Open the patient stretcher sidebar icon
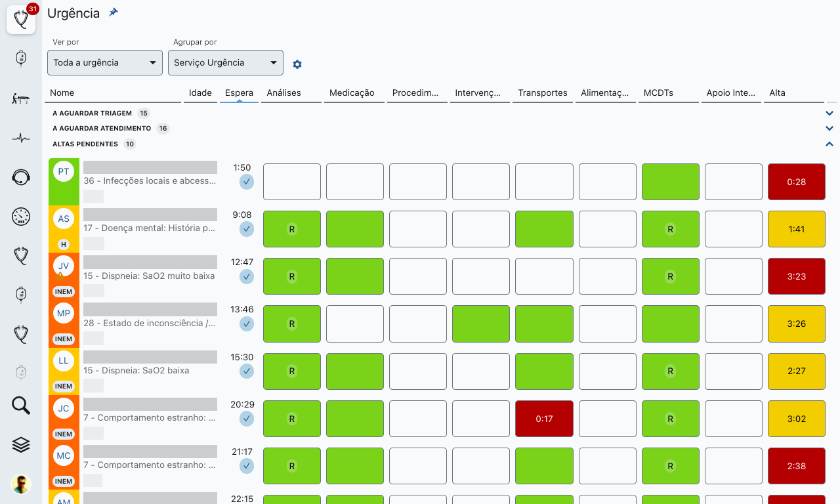The image size is (840, 504). [21, 98]
